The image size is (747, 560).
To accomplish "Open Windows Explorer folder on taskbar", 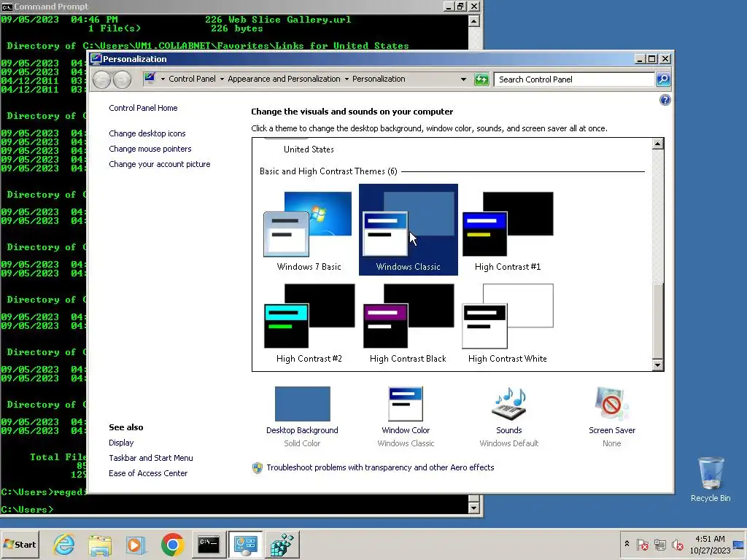I will pos(100,544).
